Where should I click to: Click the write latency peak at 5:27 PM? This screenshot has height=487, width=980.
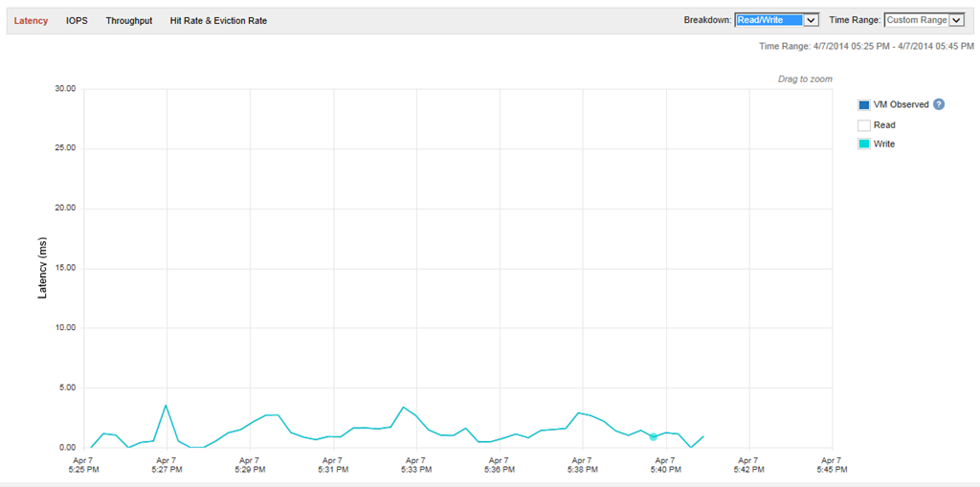(167, 406)
